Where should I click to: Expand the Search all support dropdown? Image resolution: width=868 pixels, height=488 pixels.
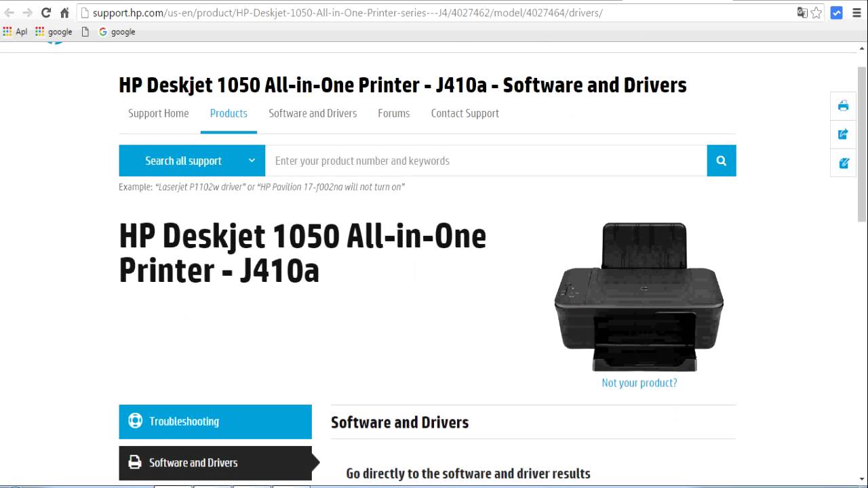(192, 161)
